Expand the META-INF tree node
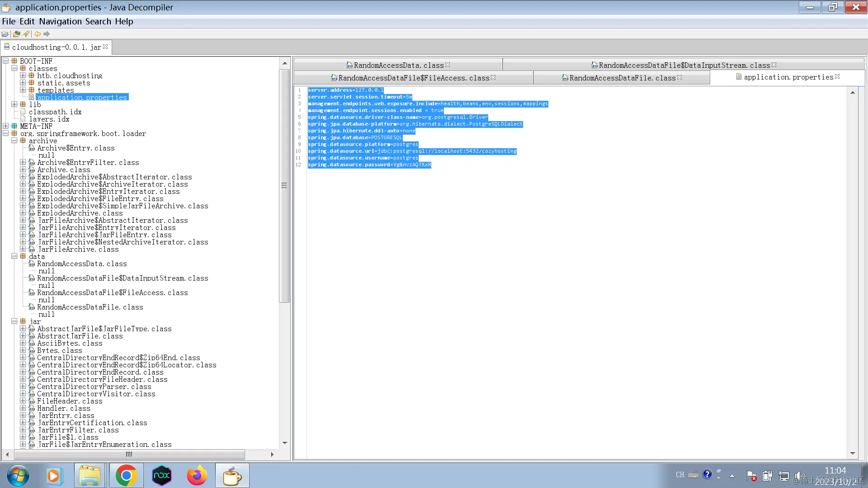Screen dimensions: 868x488 pos(6,126)
